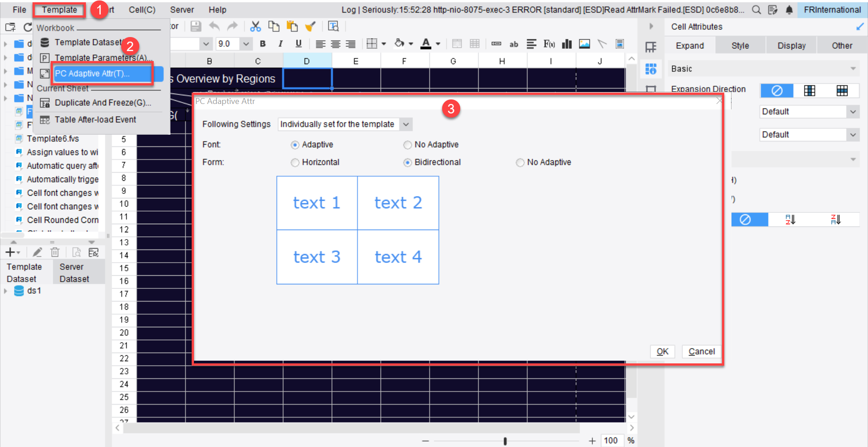
Task: Click Cancel in PC Adaptive Attr dialog
Action: coord(701,352)
